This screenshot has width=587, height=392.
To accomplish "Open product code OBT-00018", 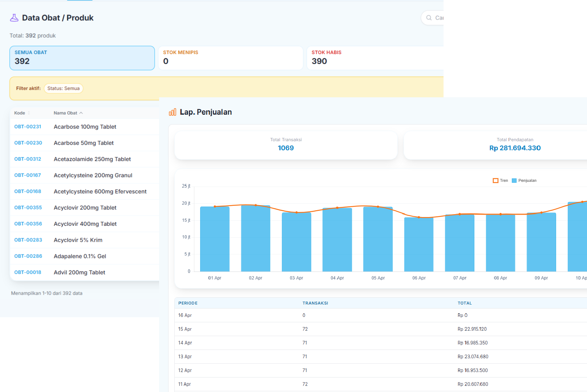I will click(x=28, y=272).
